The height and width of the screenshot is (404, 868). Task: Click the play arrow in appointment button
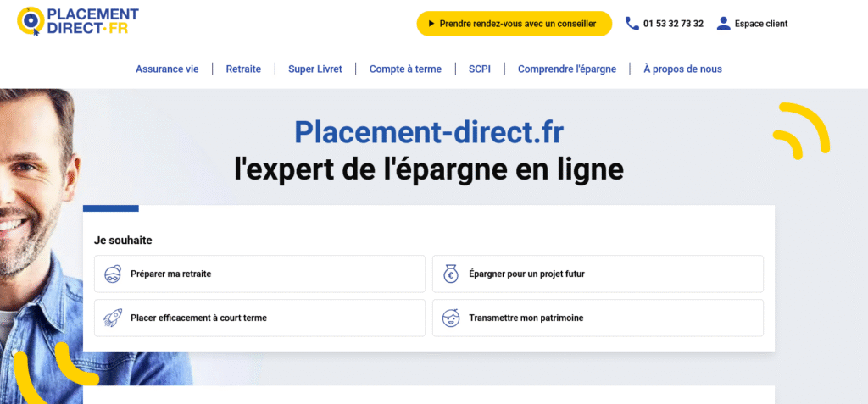coord(431,24)
